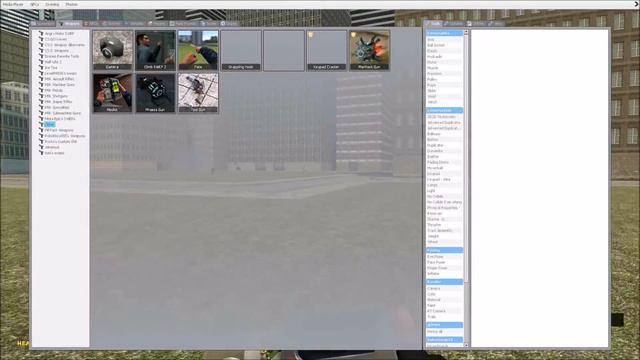Open CS:S Weapons category
This screenshot has height=360, width=640.
[x=57, y=51]
